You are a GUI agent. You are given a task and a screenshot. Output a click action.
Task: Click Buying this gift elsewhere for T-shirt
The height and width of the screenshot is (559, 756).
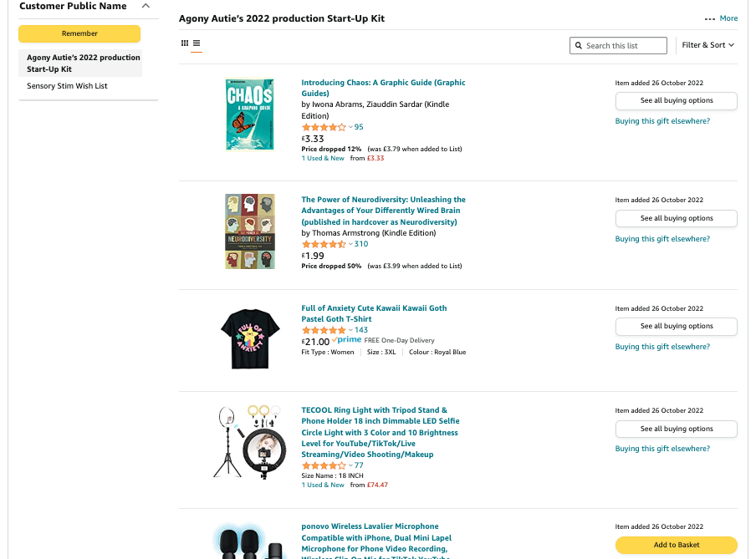tap(662, 347)
